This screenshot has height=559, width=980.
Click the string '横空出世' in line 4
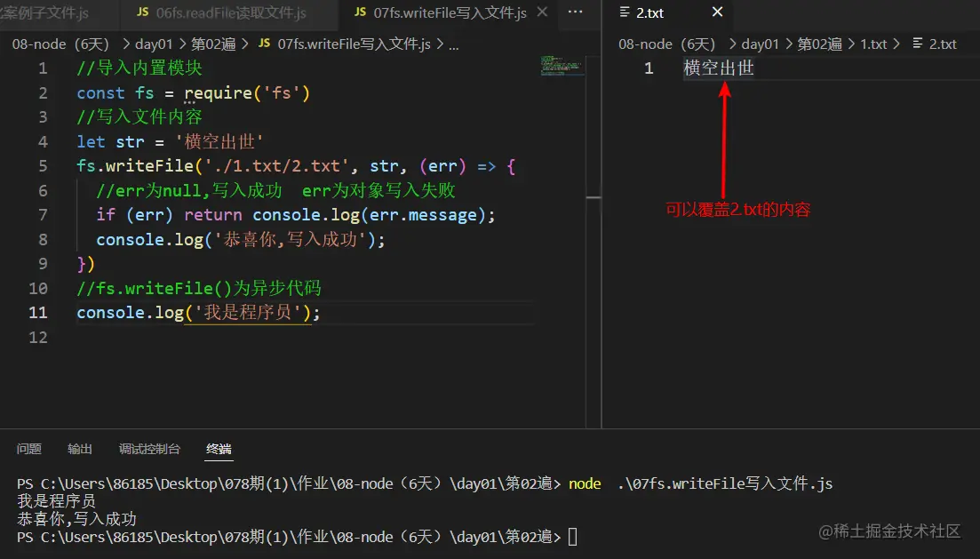click(x=219, y=141)
